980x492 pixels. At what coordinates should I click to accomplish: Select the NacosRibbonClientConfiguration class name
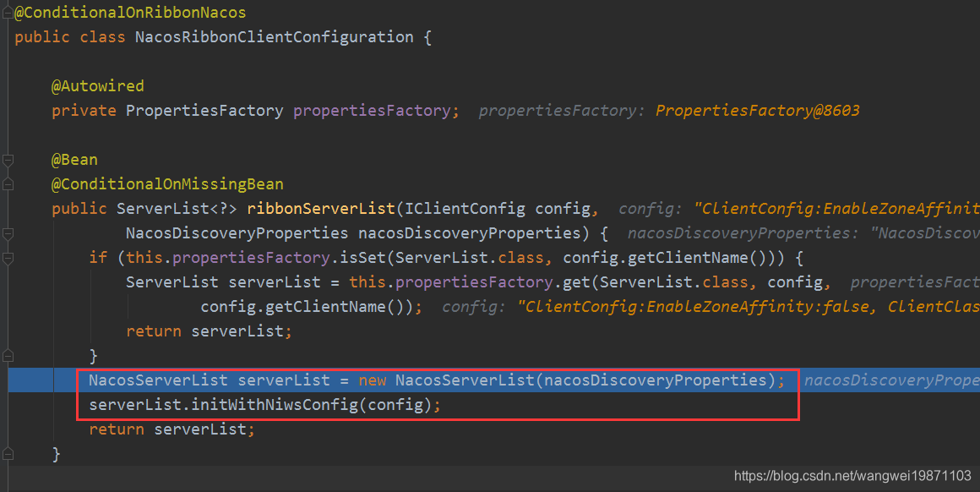click(x=275, y=37)
